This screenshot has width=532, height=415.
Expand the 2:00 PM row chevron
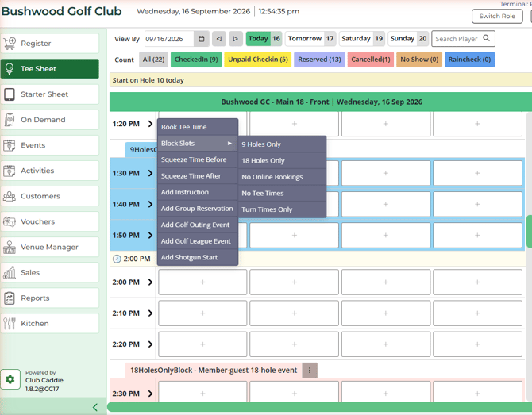[x=150, y=282]
